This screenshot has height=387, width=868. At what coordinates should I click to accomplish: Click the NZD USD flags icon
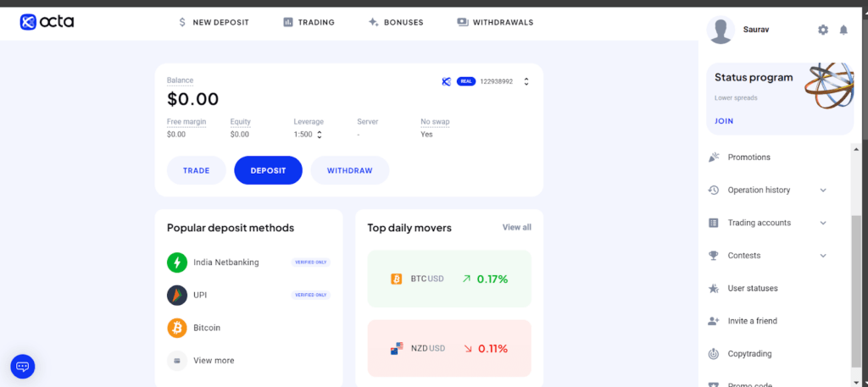[x=396, y=348]
